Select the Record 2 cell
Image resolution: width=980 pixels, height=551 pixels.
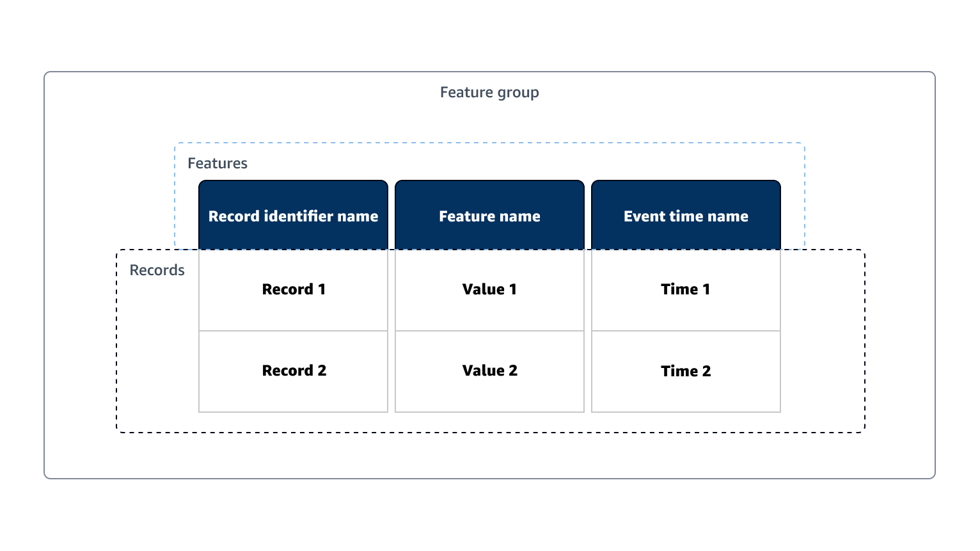click(x=294, y=371)
